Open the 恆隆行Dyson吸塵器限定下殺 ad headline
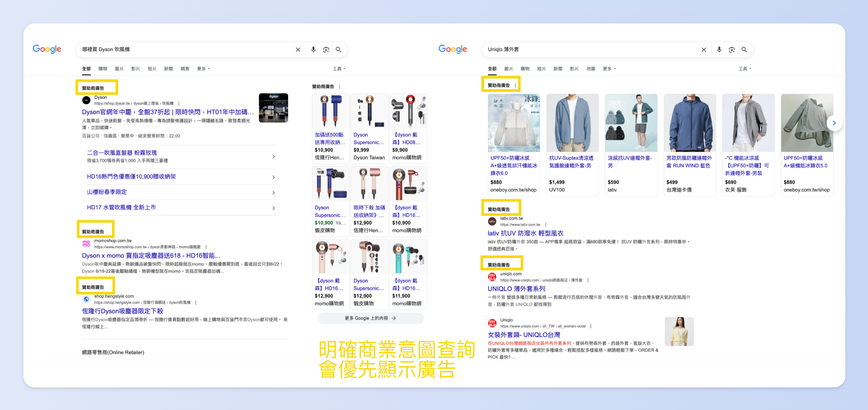 [x=122, y=311]
